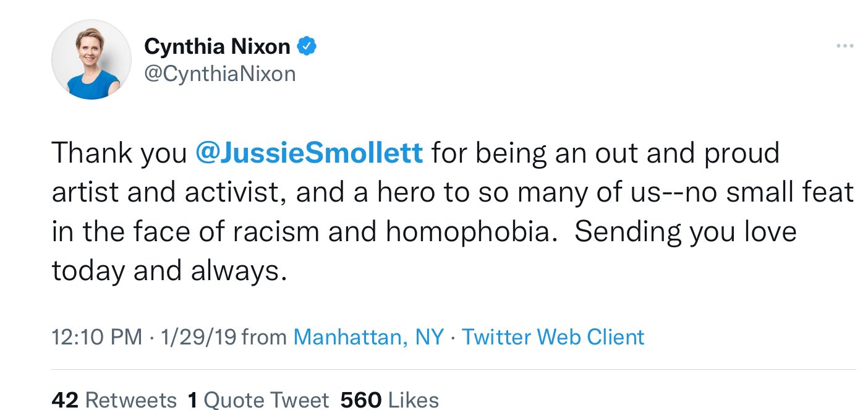
Task: Open the tweet's more options menu
Action: click(844, 46)
